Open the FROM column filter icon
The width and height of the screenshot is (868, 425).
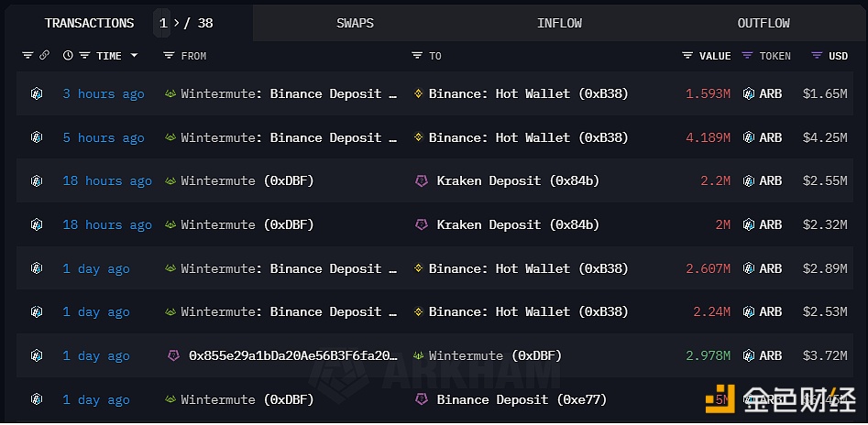(169, 55)
